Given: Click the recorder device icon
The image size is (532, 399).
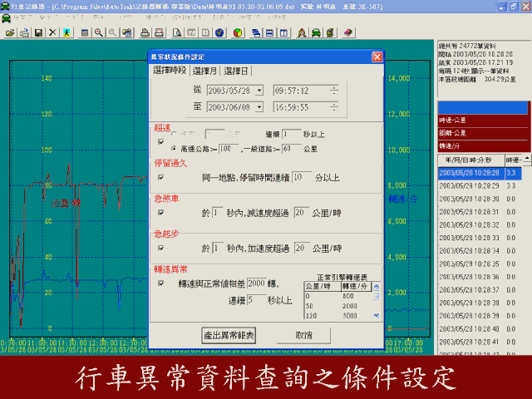Looking at the screenshot, I should click(x=330, y=33).
